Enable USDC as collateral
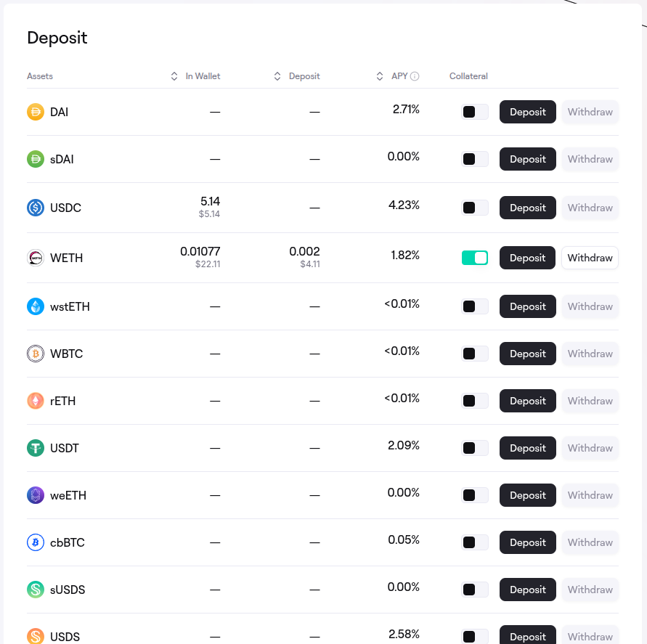647x644 pixels. coord(475,208)
